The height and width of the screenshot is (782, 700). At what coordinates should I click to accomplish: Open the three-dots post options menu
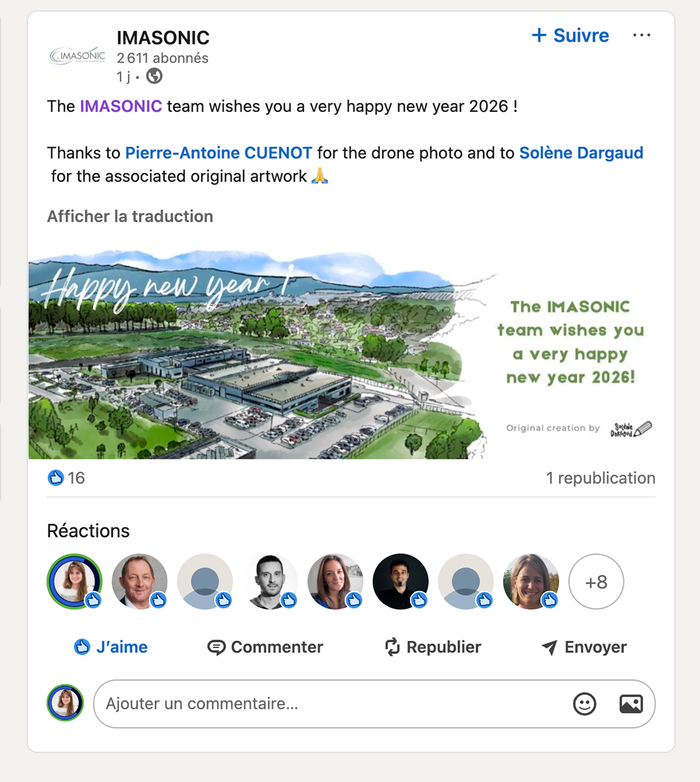click(x=642, y=36)
